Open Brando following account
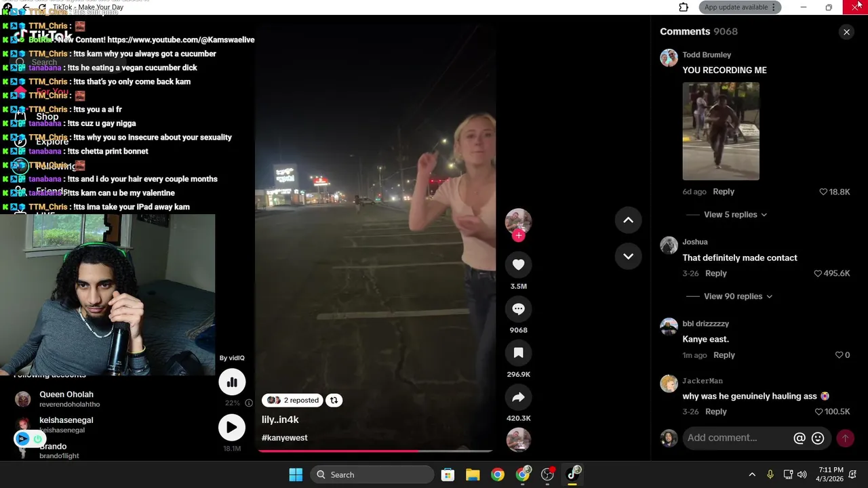 (x=53, y=450)
